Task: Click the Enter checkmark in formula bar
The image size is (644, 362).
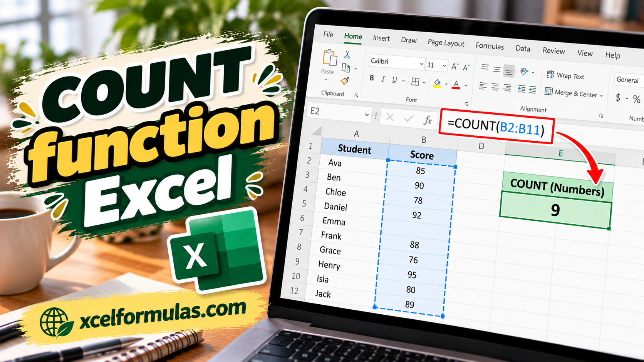Action: [x=409, y=119]
